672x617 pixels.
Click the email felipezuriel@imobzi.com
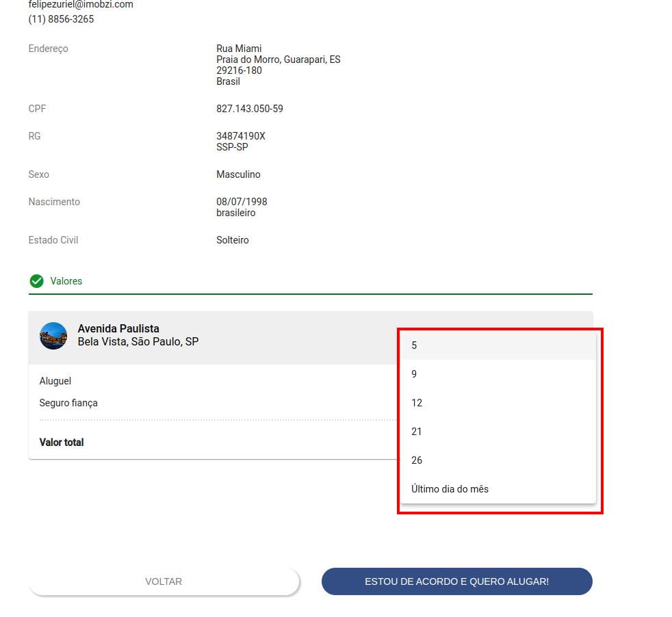coord(81,4)
